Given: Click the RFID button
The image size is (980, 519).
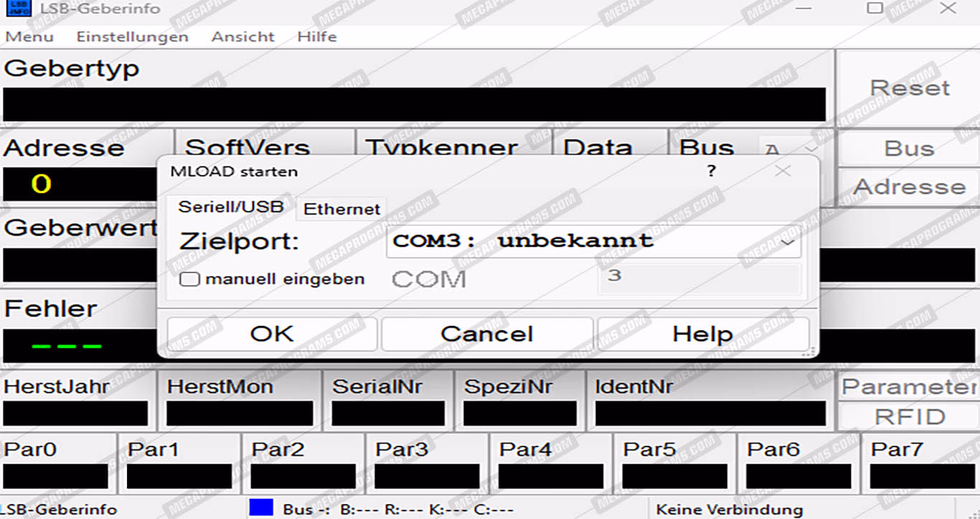Looking at the screenshot, I should (x=910, y=417).
